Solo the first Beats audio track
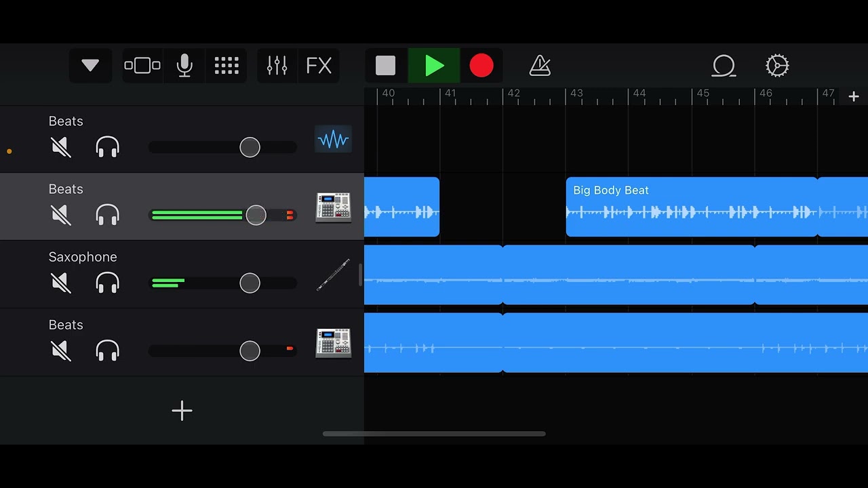 click(108, 147)
